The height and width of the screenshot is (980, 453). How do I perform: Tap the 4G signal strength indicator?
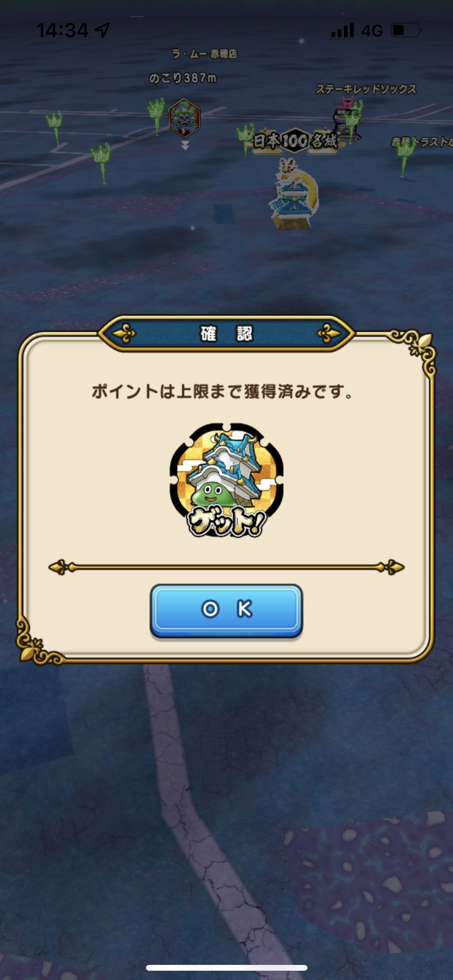click(x=357, y=30)
